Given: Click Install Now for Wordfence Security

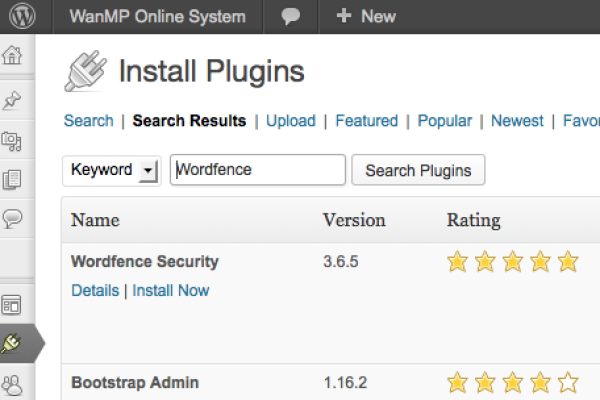Looking at the screenshot, I should pyautogui.click(x=171, y=291).
